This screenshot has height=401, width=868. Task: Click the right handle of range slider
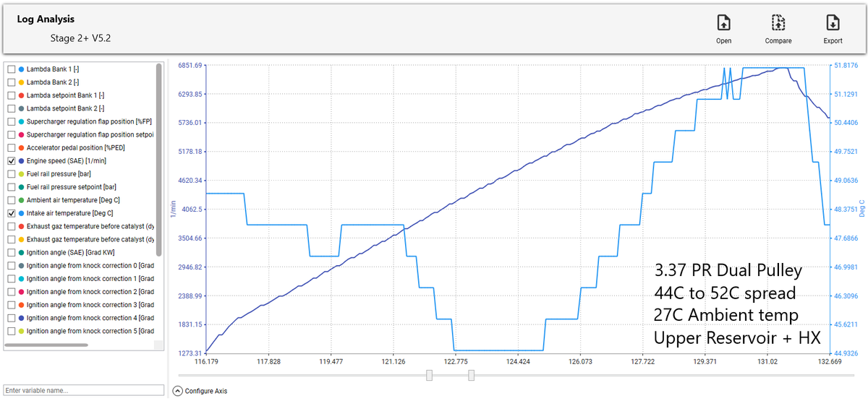pos(472,375)
